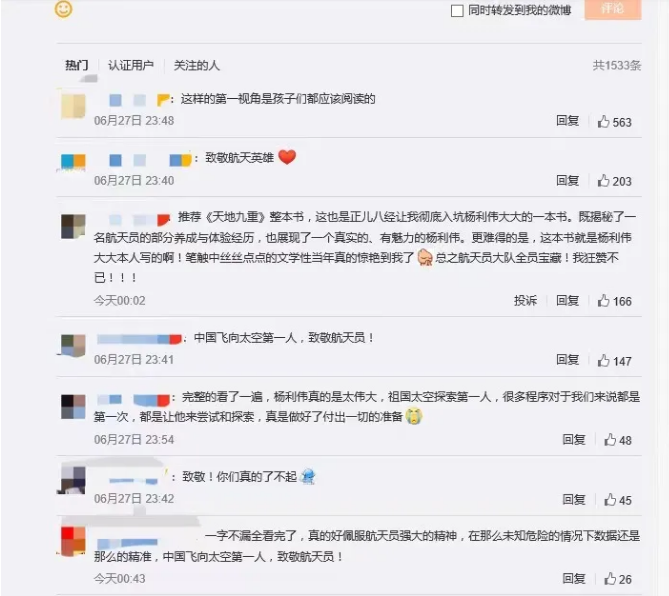669x596 pixels.
Task: Check 同时转发到我的微博 checkbox
Action: pos(457,11)
